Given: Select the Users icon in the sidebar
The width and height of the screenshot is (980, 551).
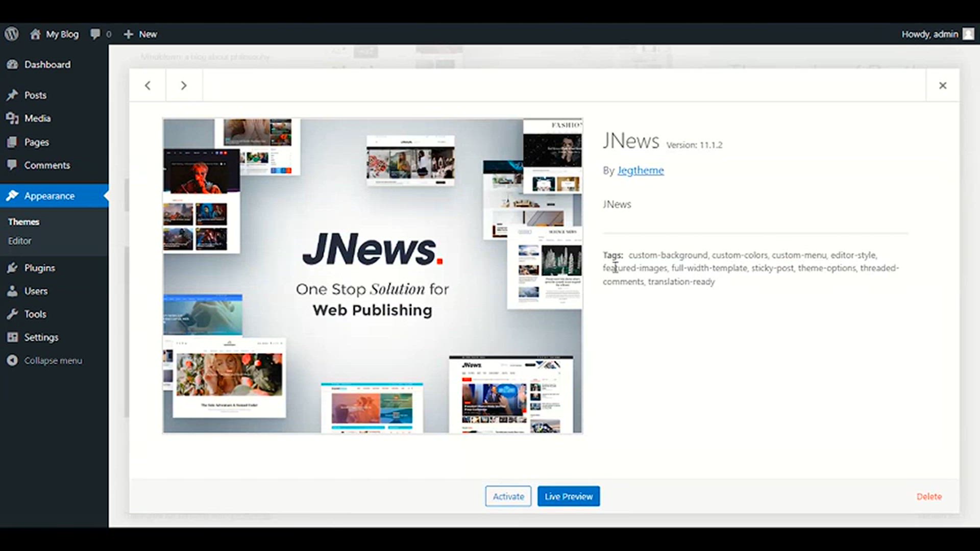Looking at the screenshot, I should pos(13,291).
